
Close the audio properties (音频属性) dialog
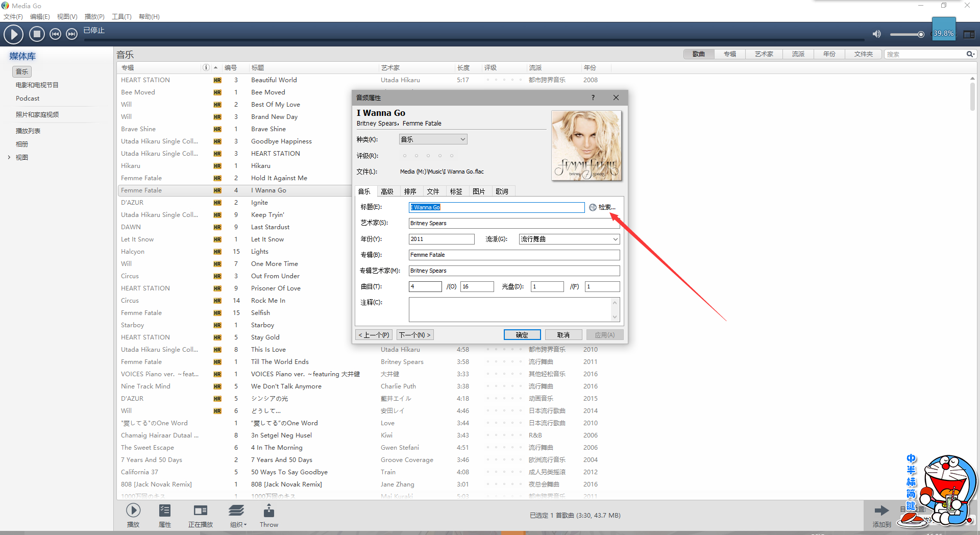coord(616,98)
